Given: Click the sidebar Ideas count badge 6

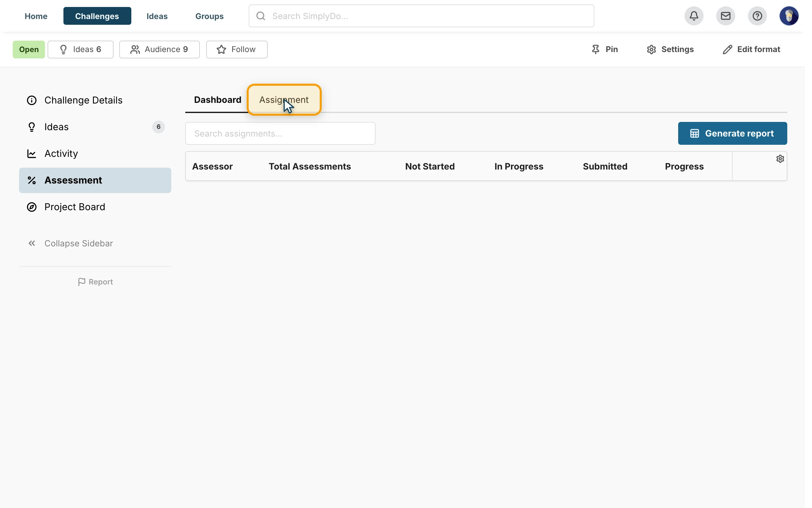Looking at the screenshot, I should [158, 127].
